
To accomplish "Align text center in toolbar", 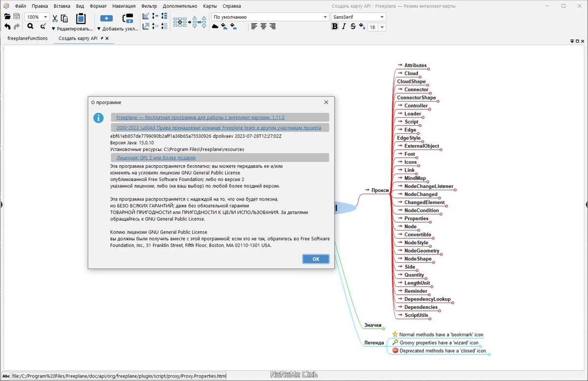I will coord(264,26).
